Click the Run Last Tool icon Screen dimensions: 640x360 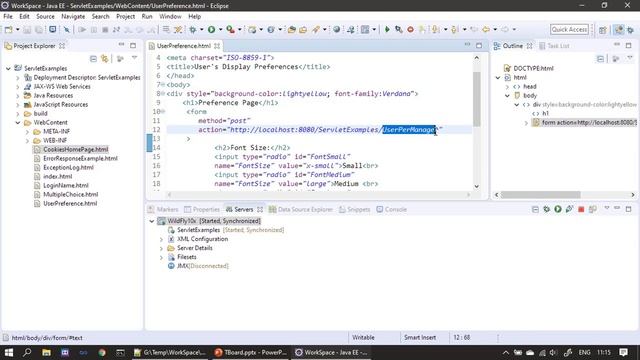click(231, 29)
